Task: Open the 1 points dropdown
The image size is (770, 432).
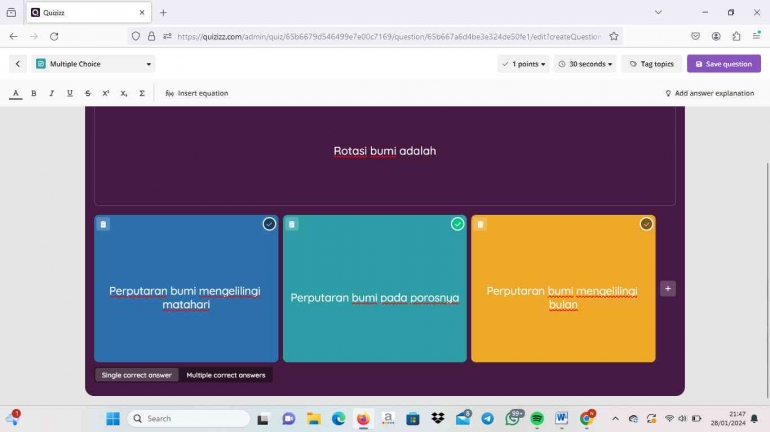Action: pos(523,64)
